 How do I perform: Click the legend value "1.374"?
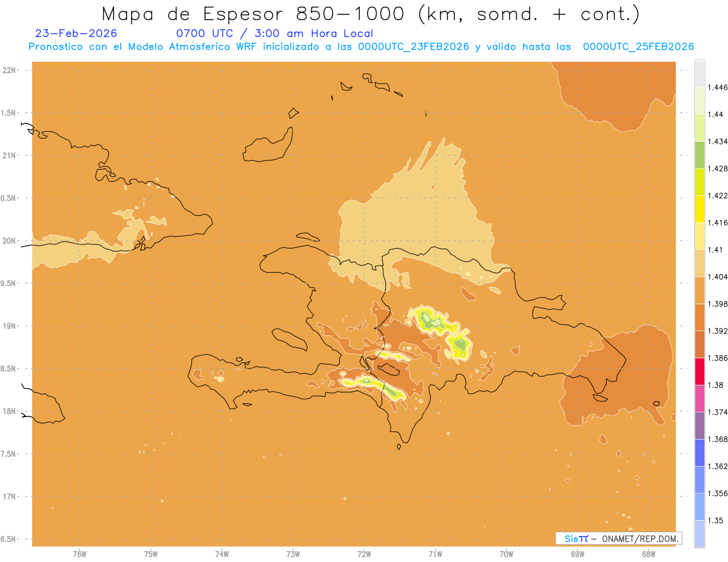[719, 412]
